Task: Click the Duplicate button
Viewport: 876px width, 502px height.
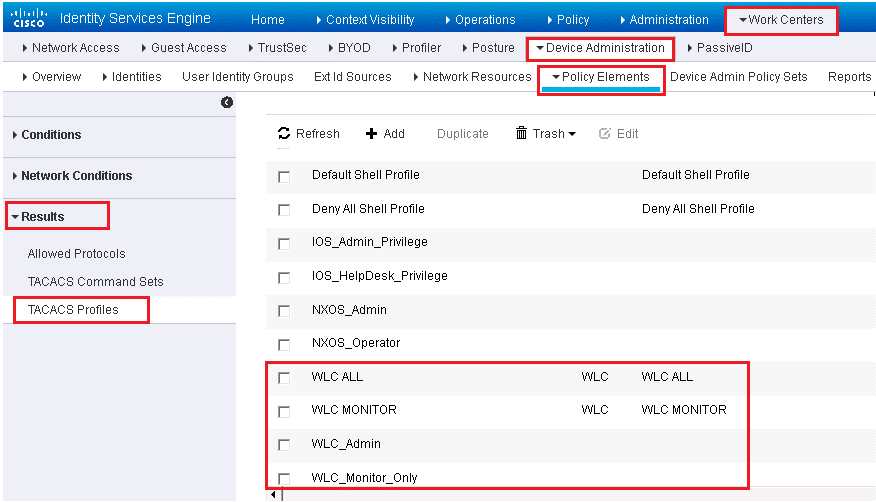Action: pos(463,133)
